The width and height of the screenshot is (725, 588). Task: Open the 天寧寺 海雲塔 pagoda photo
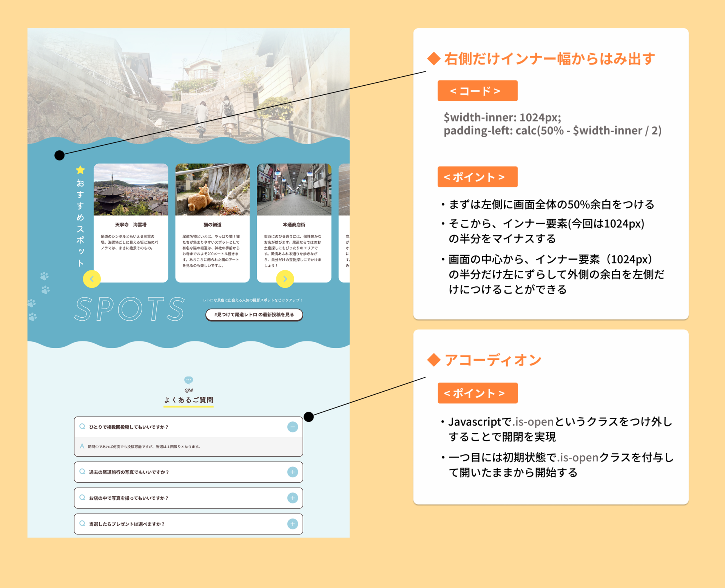tap(131, 190)
